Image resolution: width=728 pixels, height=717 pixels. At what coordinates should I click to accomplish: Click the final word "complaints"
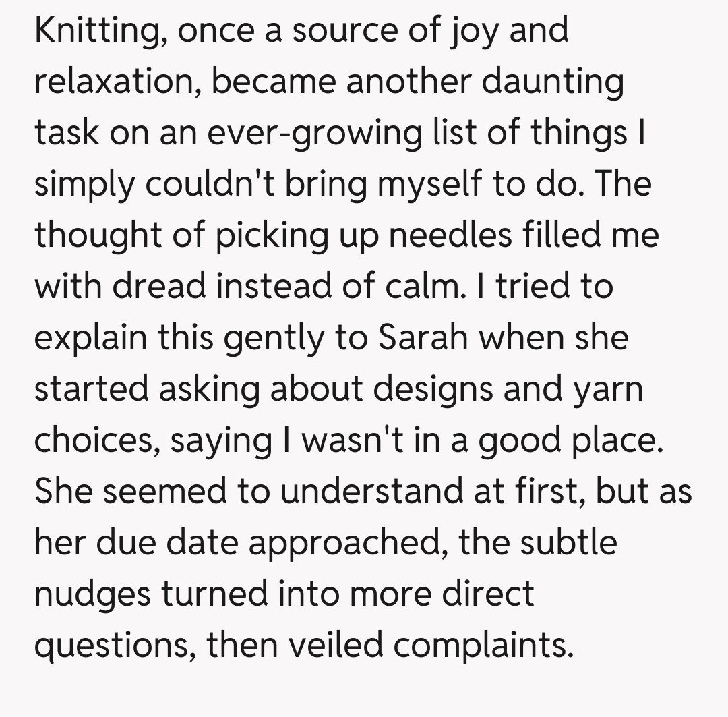coord(483,645)
